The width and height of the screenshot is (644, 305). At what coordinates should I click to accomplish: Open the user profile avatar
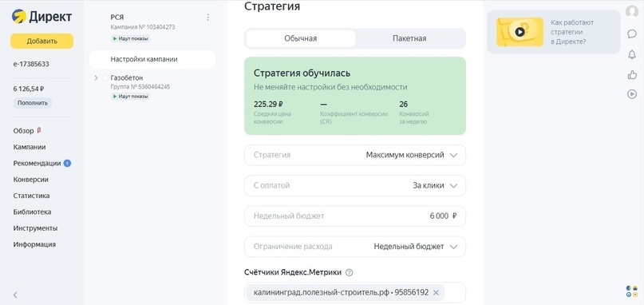[x=632, y=11]
